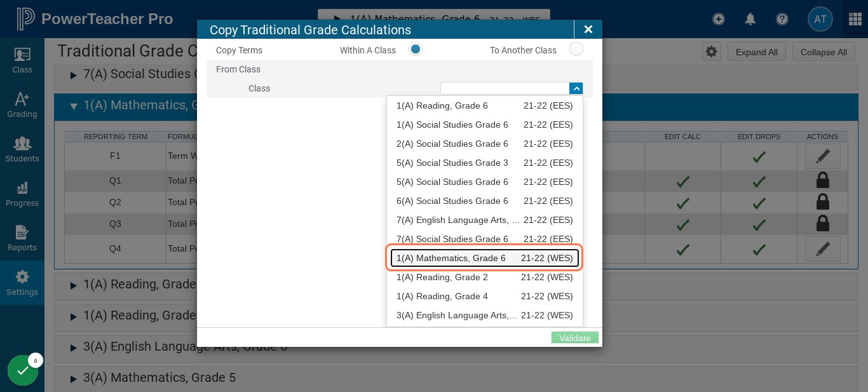
Task: Click the gear icon beside Expand All
Action: click(x=712, y=52)
